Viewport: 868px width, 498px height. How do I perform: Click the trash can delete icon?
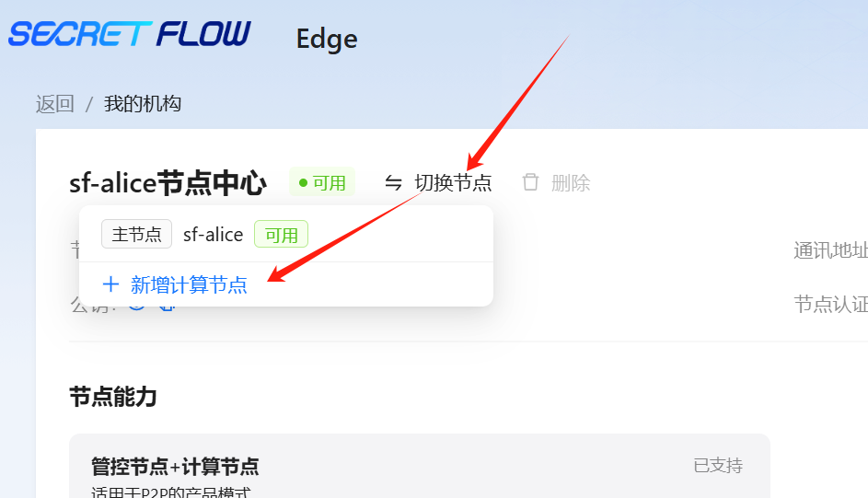pos(530,182)
